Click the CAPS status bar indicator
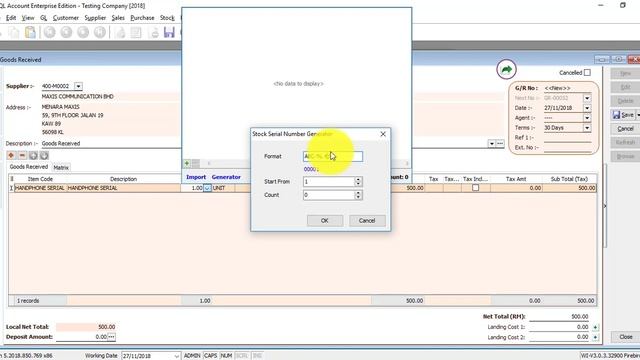The width and height of the screenshot is (640, 360). point(211,356)
